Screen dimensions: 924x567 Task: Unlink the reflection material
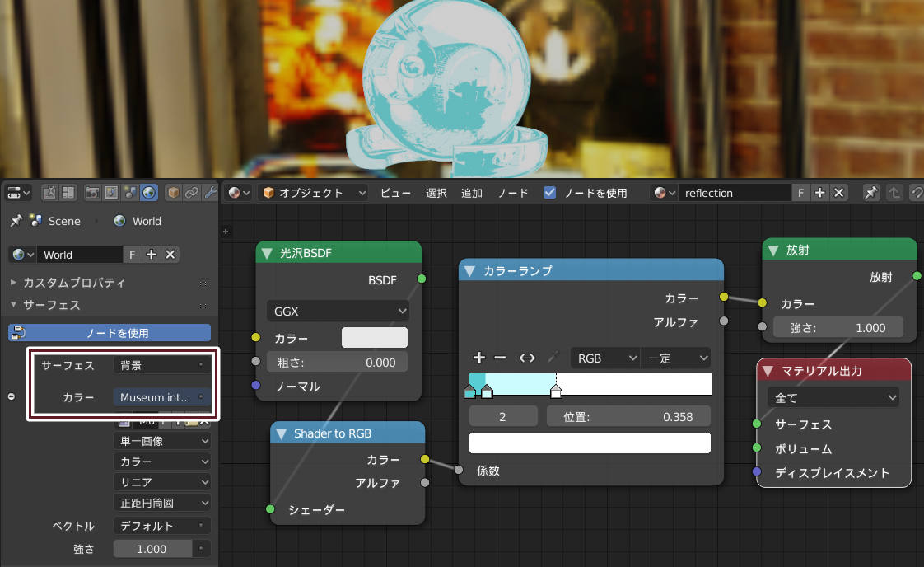839,192
